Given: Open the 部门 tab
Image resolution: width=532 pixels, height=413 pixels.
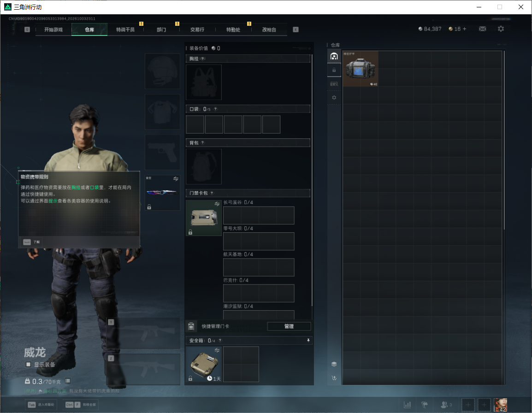Looking at the screenshot, I should pos(161,29).
